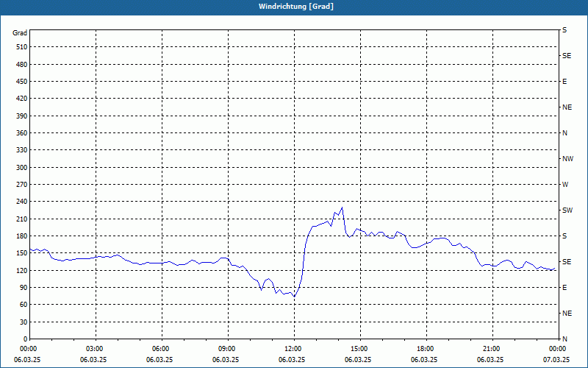Click the 'NE' compass label just below 30
The height and width of the screenshot is (368, 588).
(567, 314)
